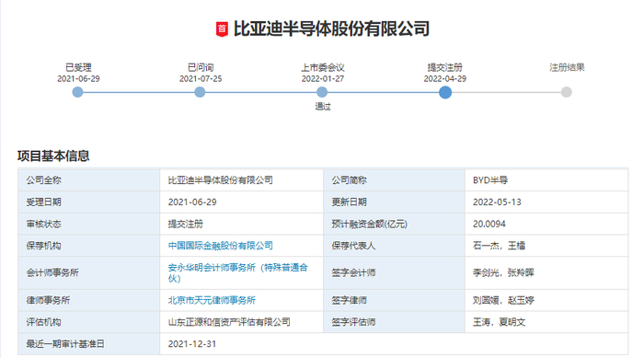The height and width of the screenshot is (358, 644).
Task: Open the 安永华明会计师事务所 link
Action: click(x=237, y=273)
